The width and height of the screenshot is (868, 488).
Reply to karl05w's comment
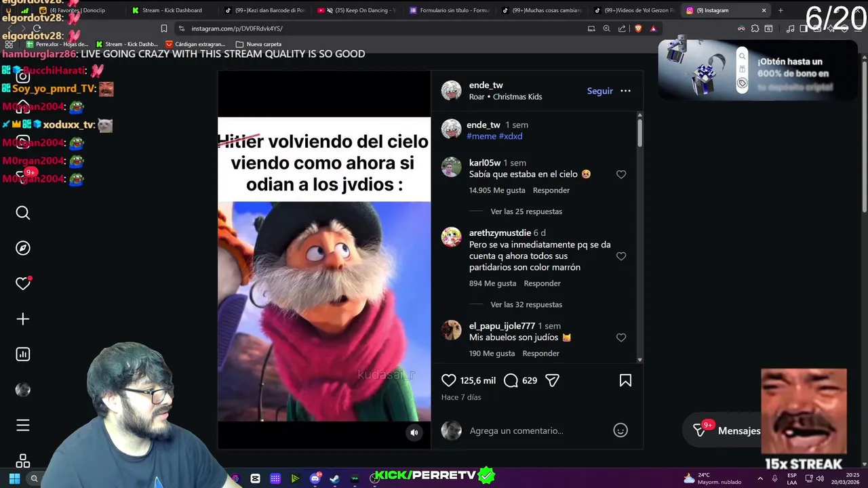551,190
